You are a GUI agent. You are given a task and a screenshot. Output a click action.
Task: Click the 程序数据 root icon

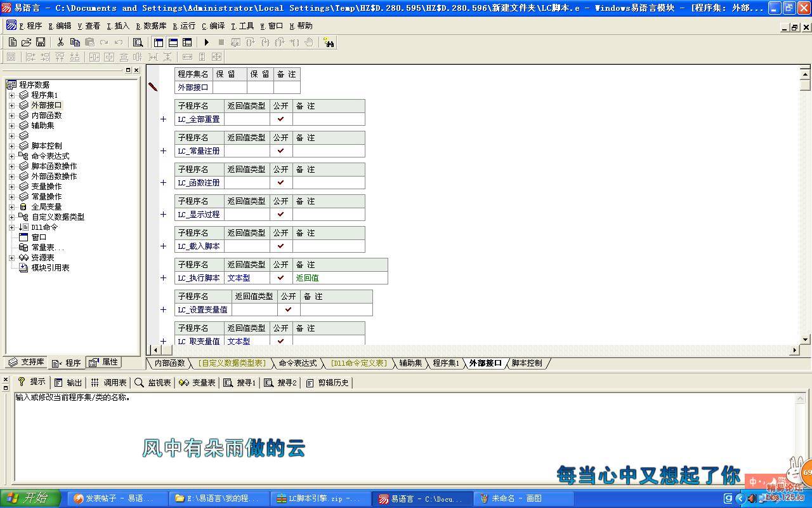(11, 84)
